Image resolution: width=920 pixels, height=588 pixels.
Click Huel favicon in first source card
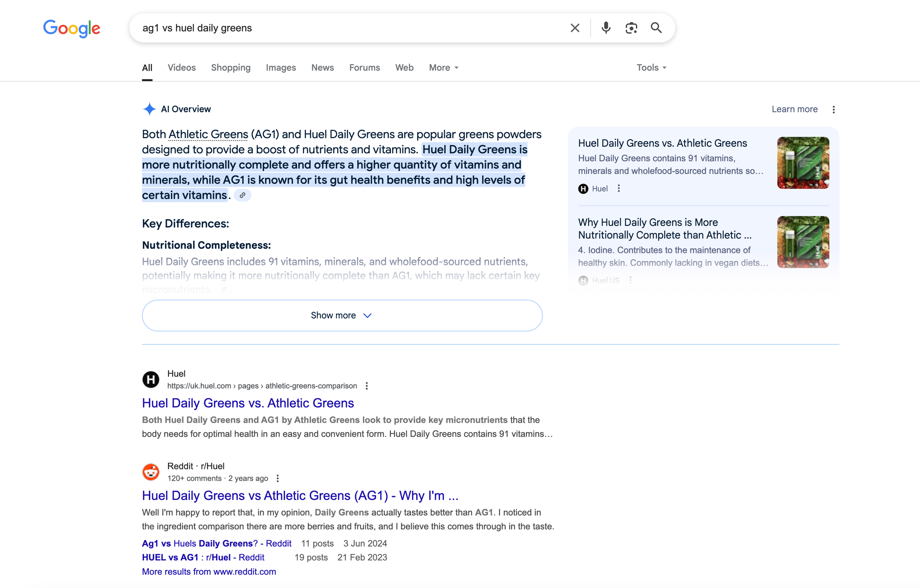pyautogui.click(x=583, y=189)
